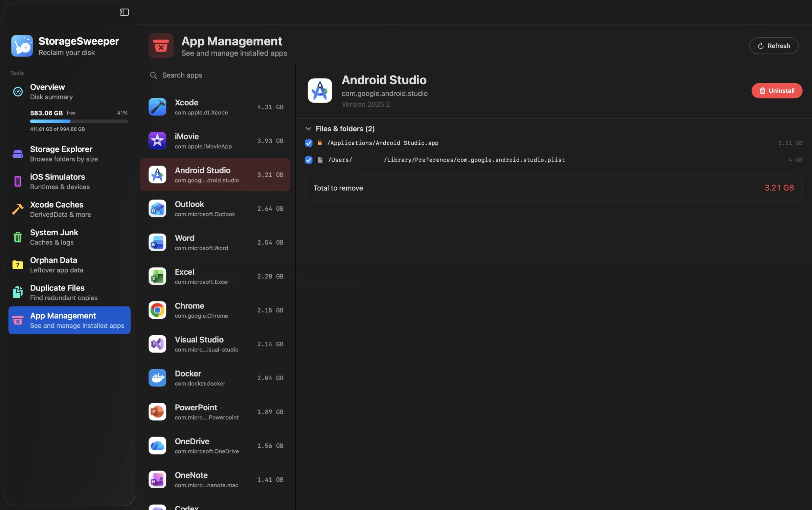Screen dimensions: 812x510
Task: Select the iMovie row
Action: (x=215, y=141)
